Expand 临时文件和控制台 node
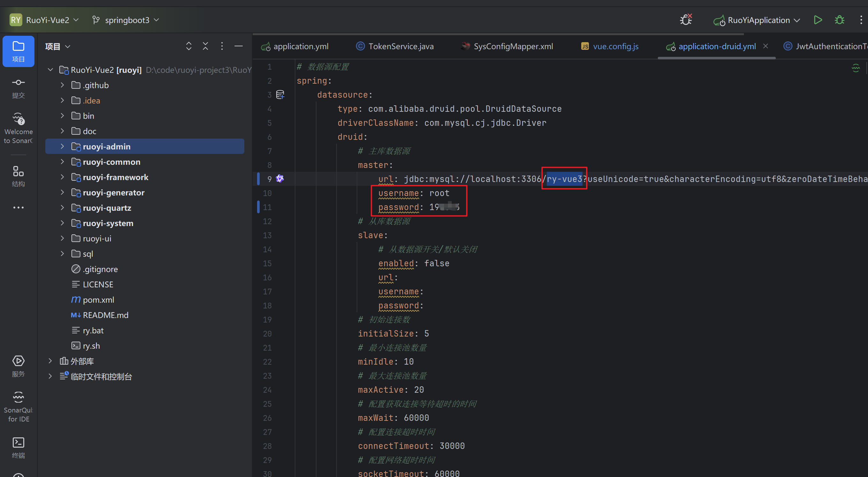This screenshot has width=868, height=477. point(50,376)
